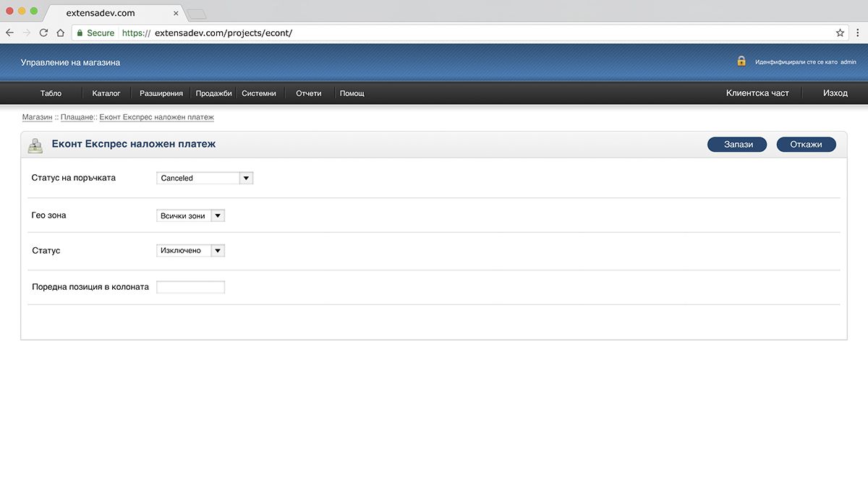
Task: Open the Каталог menu
Action: point(106,93)
